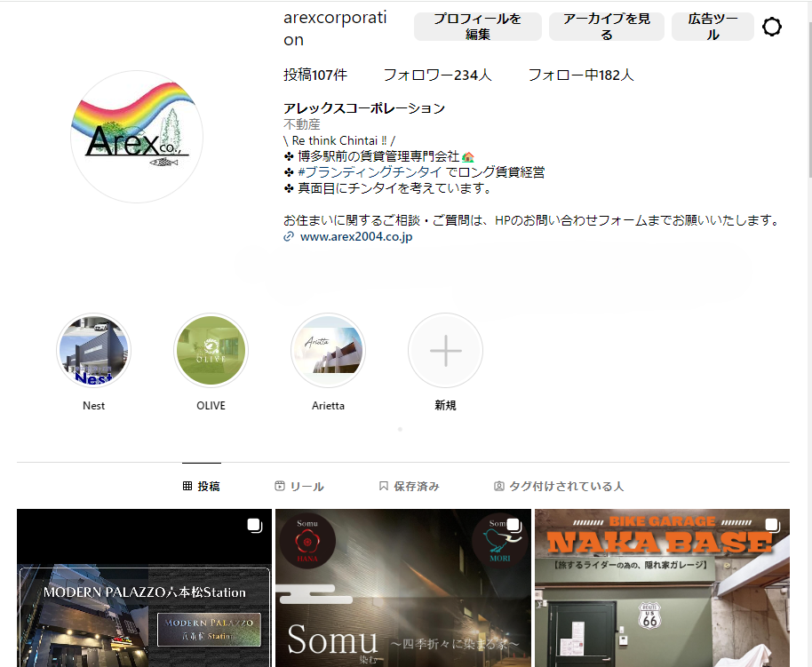Open the settings gear icon
Image resolution: width=812 pixels, height=667 pixels.
pyautogui.click(x=772, y=27)
